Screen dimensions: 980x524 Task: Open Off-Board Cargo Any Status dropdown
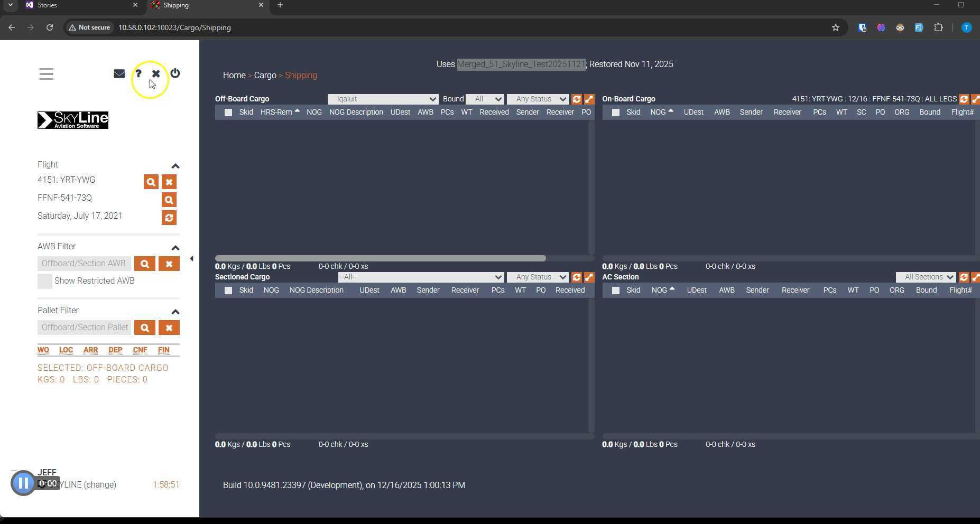click(538, 99)
